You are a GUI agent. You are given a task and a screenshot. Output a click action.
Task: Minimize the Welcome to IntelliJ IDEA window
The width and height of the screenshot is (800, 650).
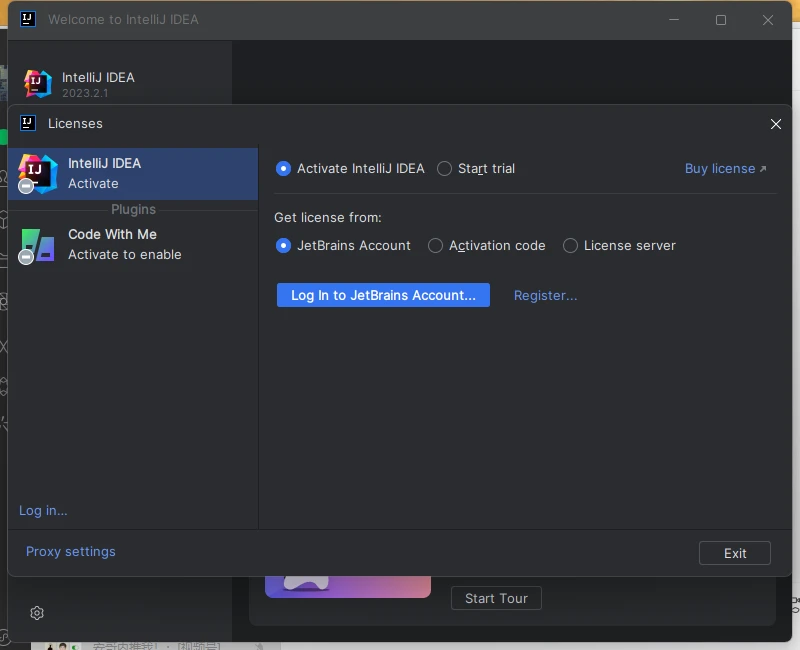tap(673, 20)
